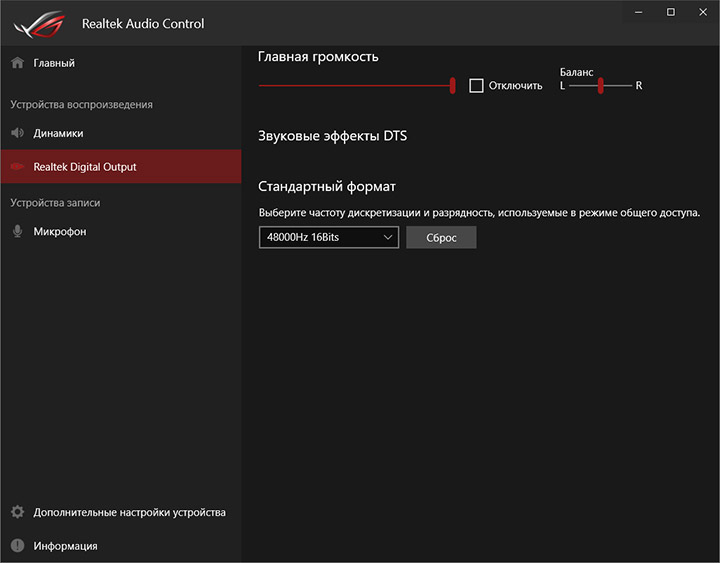The height and width of the screenshot is (563, 720).
Task: Click the speaker icon beside Динамики
Action: (x=17, y=133)
